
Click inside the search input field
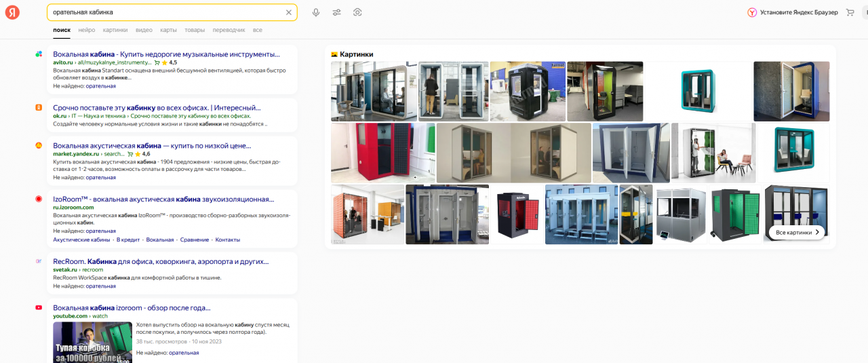[163, 12]
